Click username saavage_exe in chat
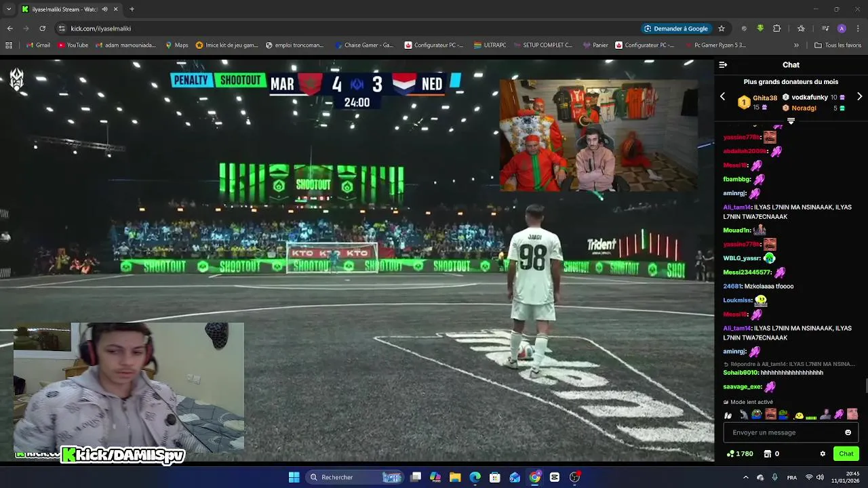 (x=742, y=386)
